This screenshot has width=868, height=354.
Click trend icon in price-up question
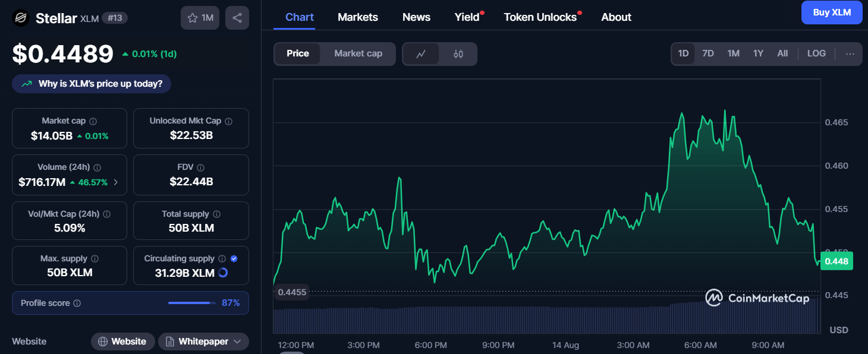click(27, 84)
